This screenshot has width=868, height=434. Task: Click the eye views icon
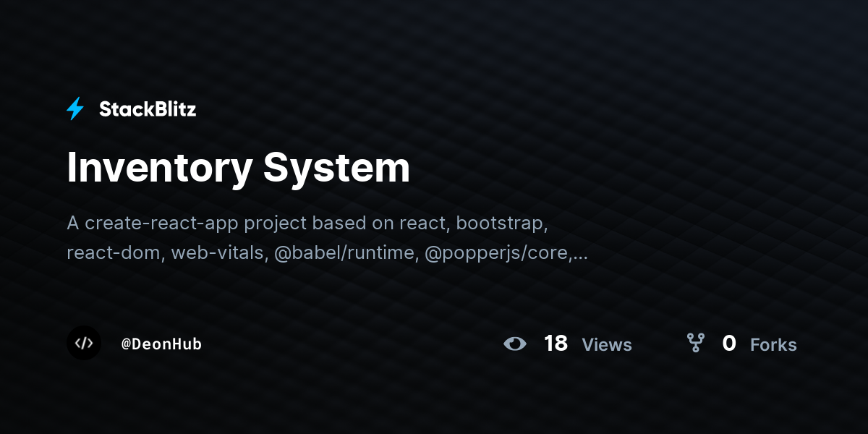(x=515, y=344)
